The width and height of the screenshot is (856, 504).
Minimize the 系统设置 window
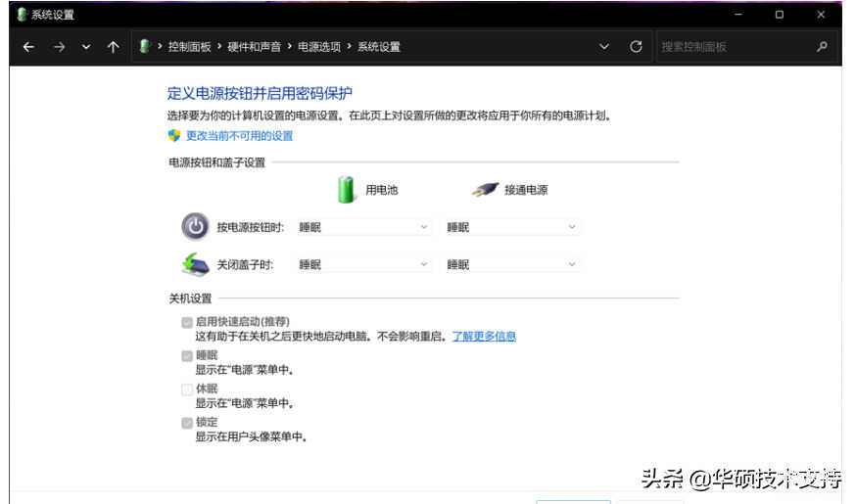738,15
